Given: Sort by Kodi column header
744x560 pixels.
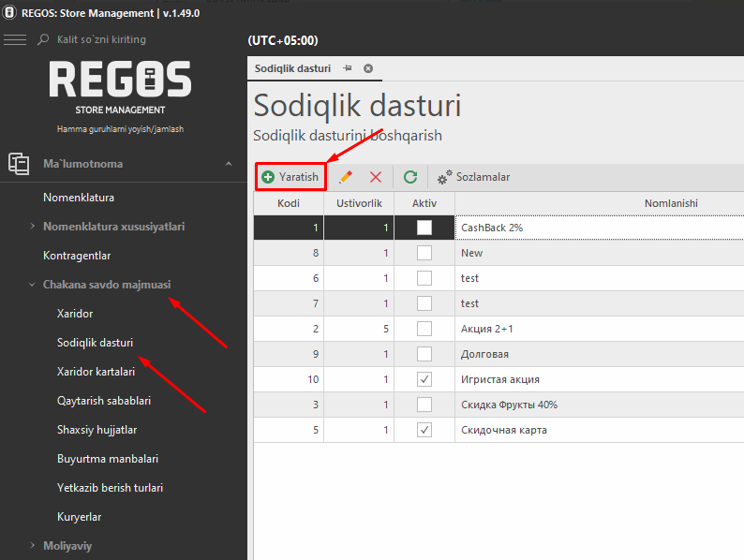Looking at the screenshot, I should point(289,203).
